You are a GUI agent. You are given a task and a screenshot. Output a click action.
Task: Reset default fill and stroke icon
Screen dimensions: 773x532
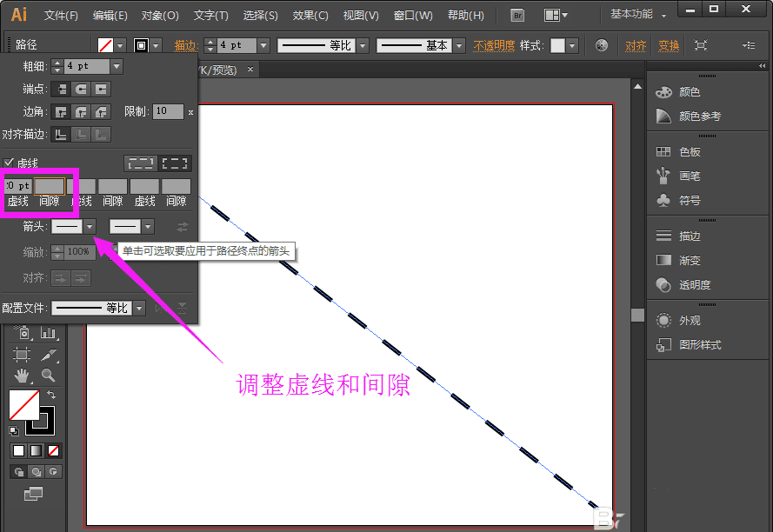tap(14, 431)
